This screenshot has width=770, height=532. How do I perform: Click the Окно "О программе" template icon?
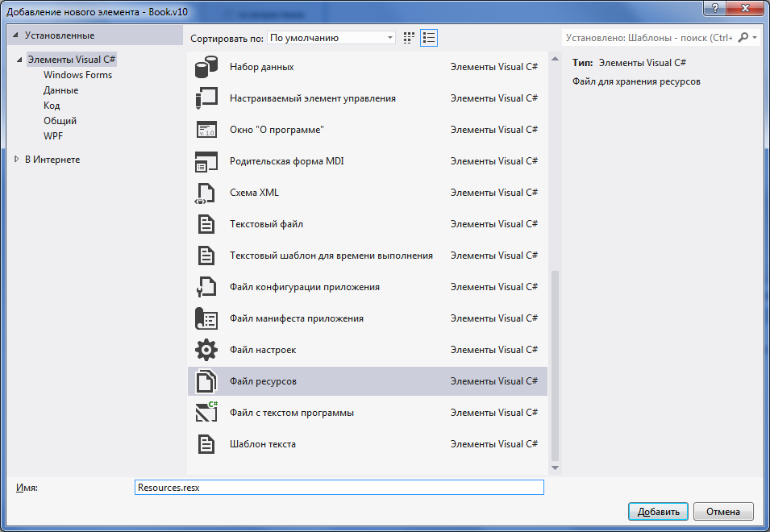[x=206, y=130]
